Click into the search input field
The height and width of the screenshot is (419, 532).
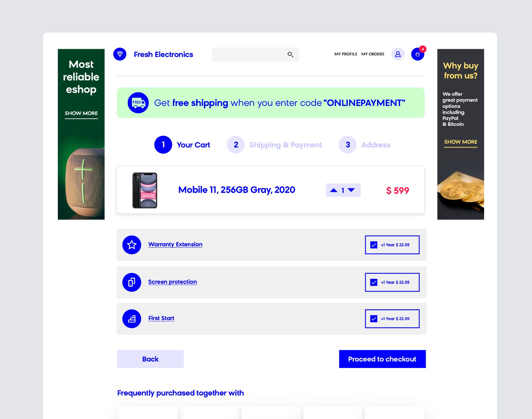pos(249,54)
